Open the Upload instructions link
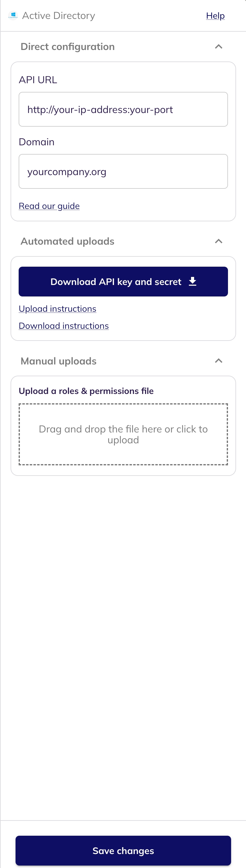This screenshot has height=868, width=246. [58, 309]
